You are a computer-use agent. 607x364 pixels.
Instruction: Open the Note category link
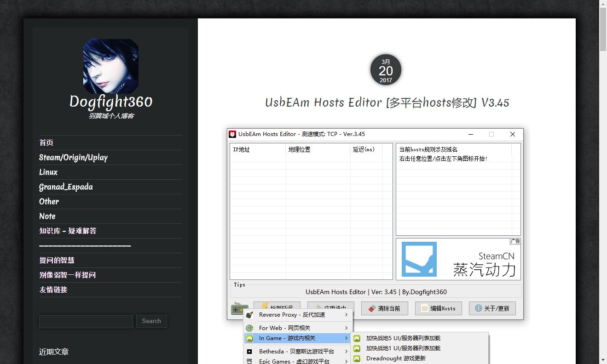pyautogui.click(x=47, y=216)
